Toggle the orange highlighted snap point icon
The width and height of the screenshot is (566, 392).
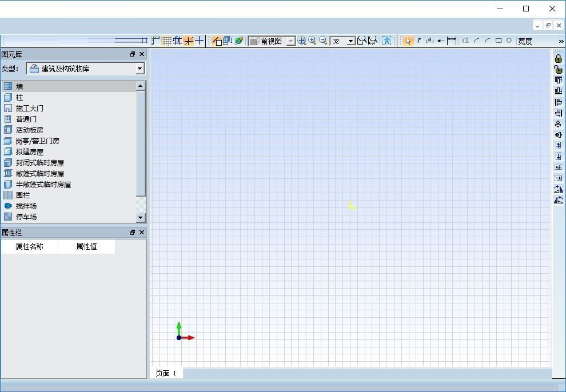tap(189, 41)
